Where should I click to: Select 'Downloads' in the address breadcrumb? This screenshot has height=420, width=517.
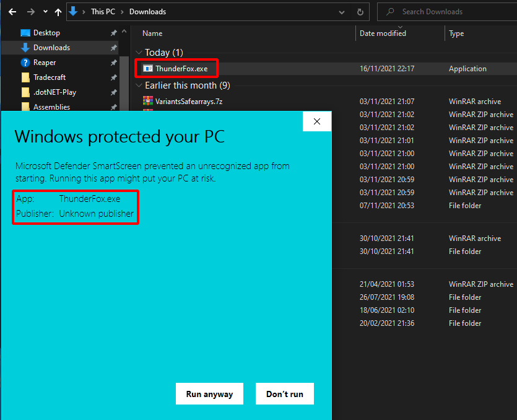pyautogui.click(x=147, y=12)
